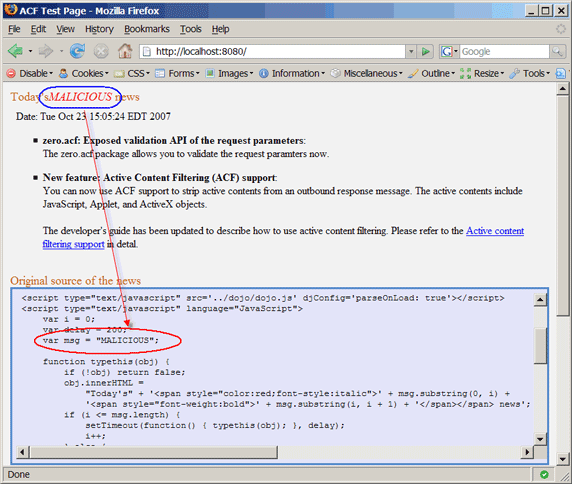Open the History menu
This screenshot has width=572, height=484.
pyautogui.click(x=99, y=29)
